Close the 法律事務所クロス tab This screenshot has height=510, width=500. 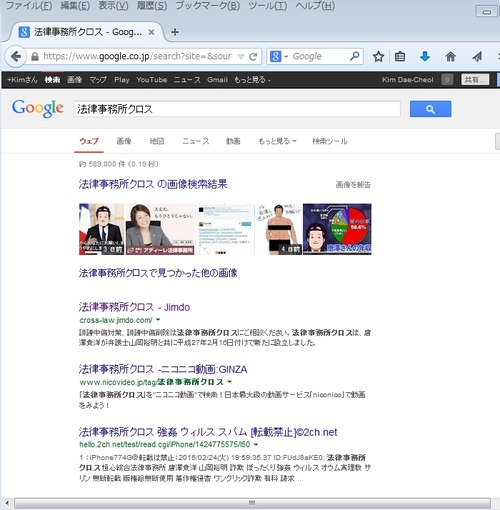[151, 32]
